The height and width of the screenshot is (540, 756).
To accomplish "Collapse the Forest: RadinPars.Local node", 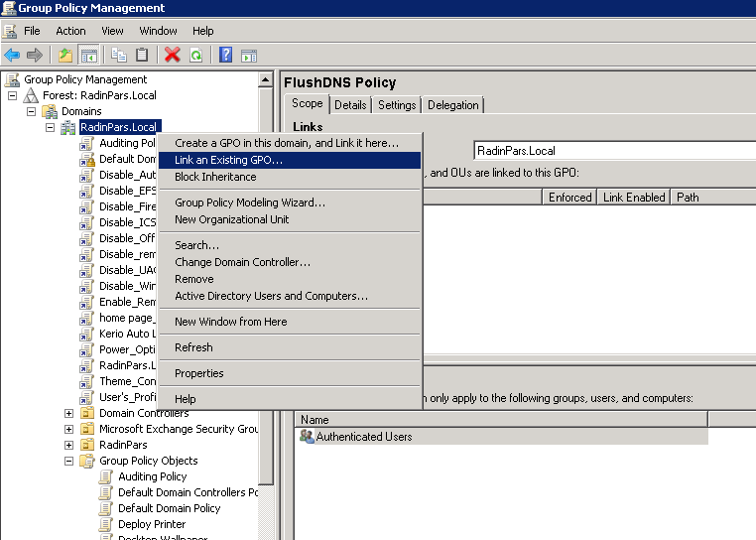I will (13, 95).
